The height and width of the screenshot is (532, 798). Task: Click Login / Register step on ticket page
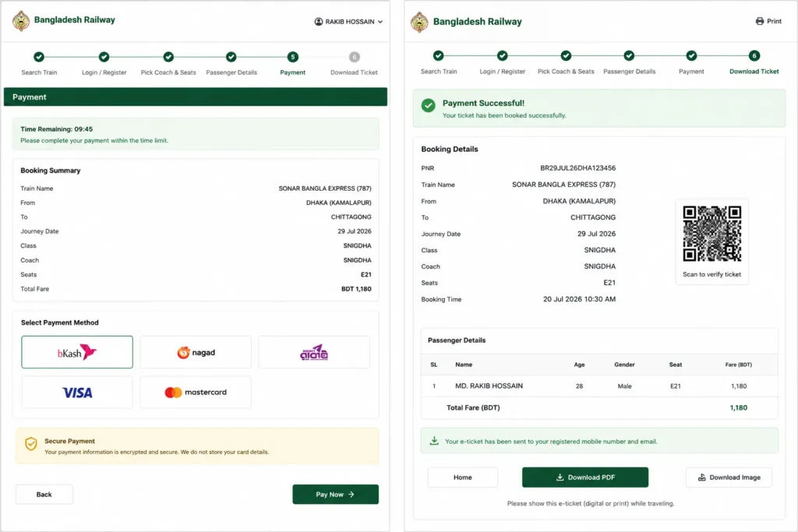[x=503, y=62]
